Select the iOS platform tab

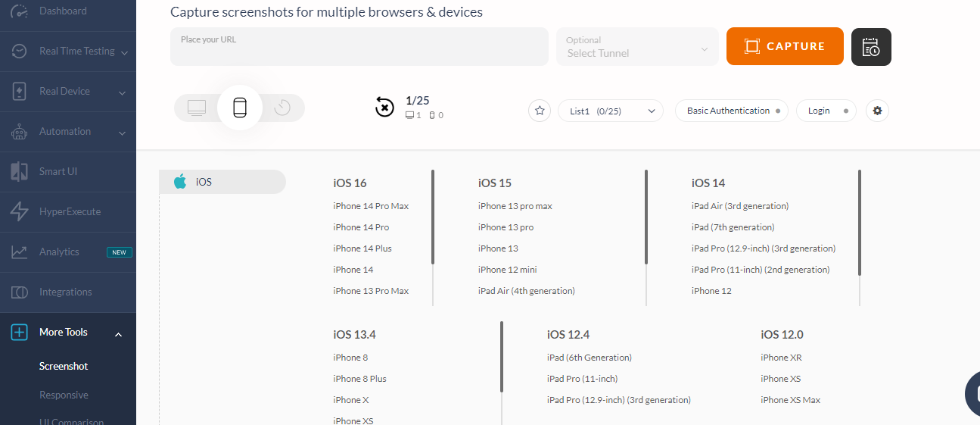click(222, 182)
